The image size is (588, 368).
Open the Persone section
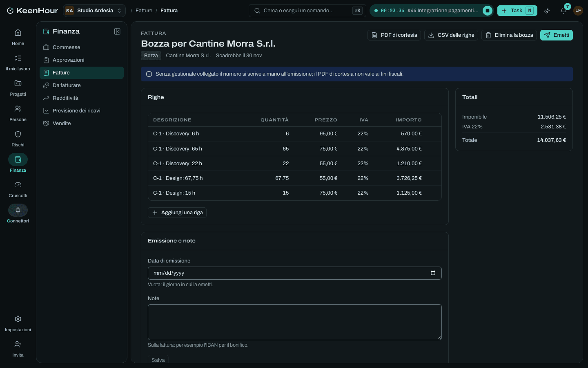coord(18,113)
